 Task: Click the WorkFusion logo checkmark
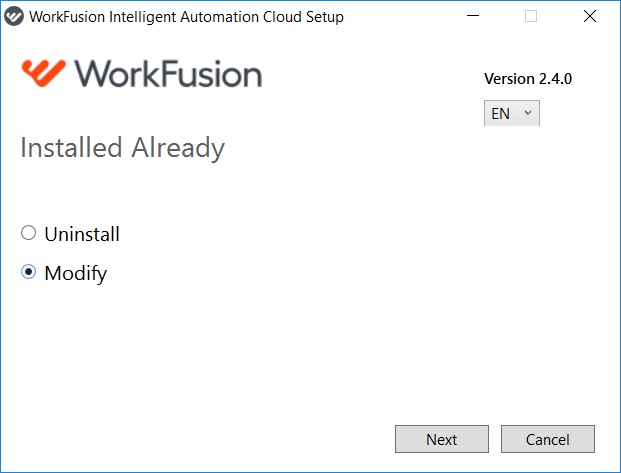click(x=44, y=73)
